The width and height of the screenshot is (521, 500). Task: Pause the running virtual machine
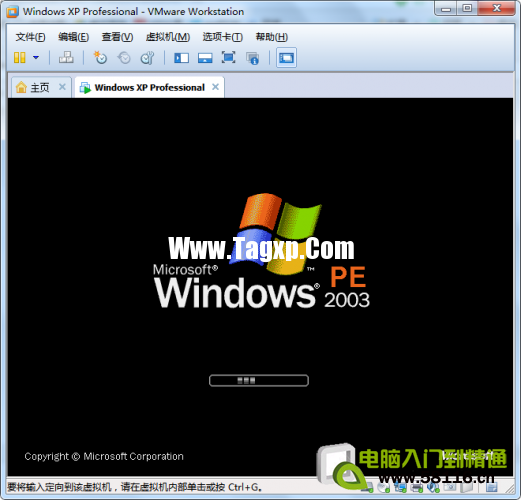click(x=20, y=58)
